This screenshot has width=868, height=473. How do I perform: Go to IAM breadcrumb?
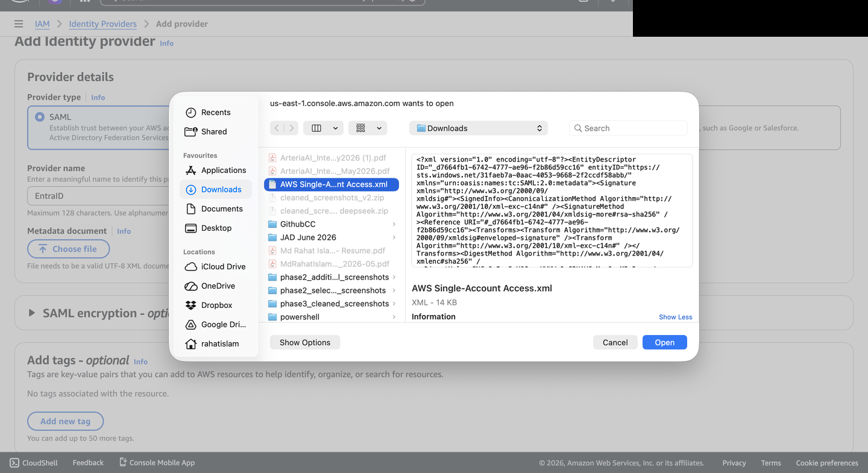(42, 24)
